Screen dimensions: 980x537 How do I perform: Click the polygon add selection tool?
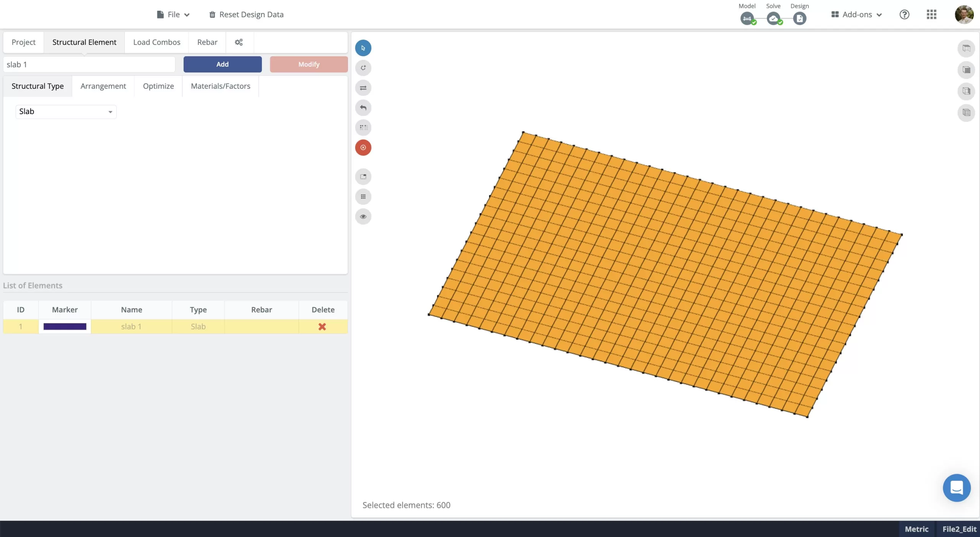pyautogui.click(x=363, y=68)
